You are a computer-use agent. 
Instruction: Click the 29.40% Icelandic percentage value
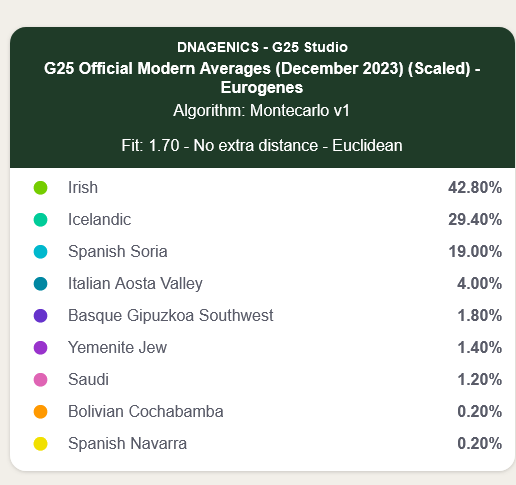pyautogui.click(x=475, y=219)
